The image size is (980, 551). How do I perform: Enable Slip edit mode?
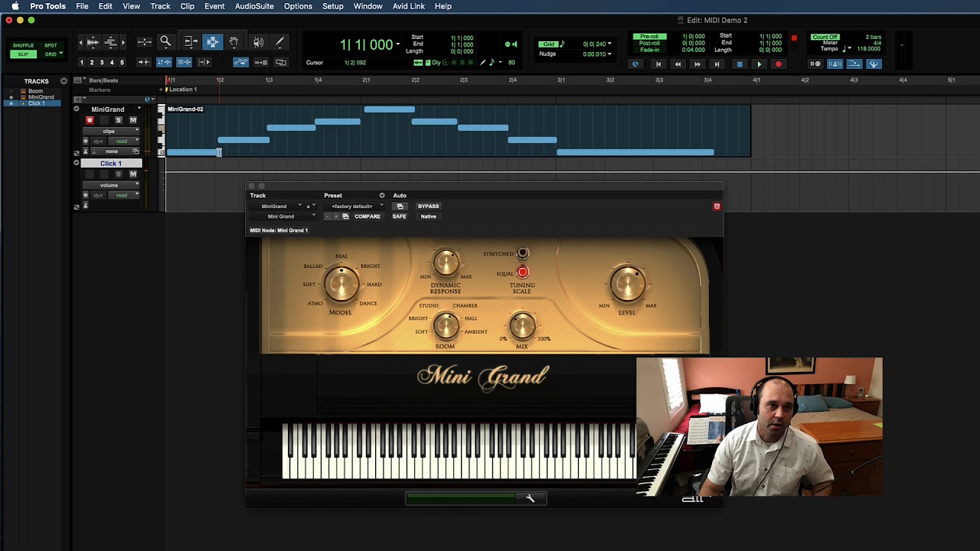[x=23, y=54]
